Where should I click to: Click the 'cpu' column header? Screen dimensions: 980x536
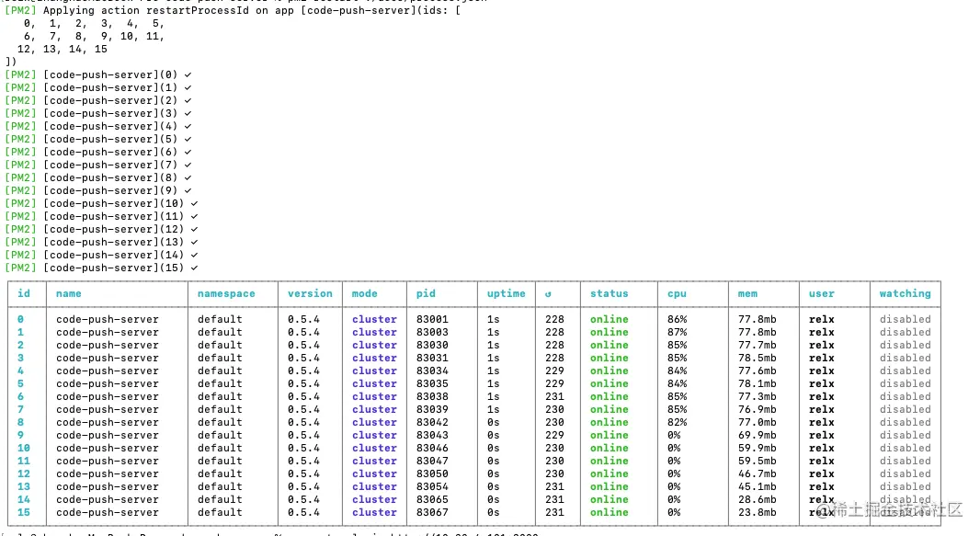(x=677, y=293)
